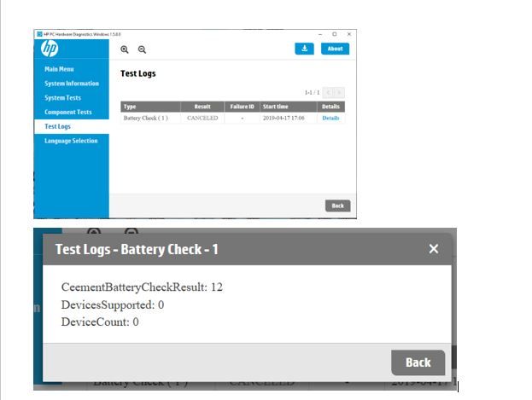Screen dimensions: 532x400
Task: Click the Details column header
Action: tap(330, 107)
